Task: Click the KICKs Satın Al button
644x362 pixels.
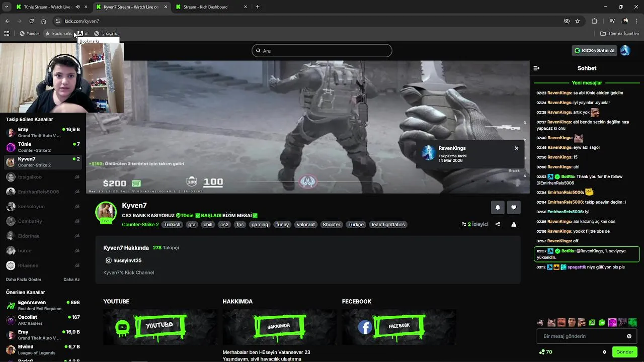Action: (x=594, y=50)
